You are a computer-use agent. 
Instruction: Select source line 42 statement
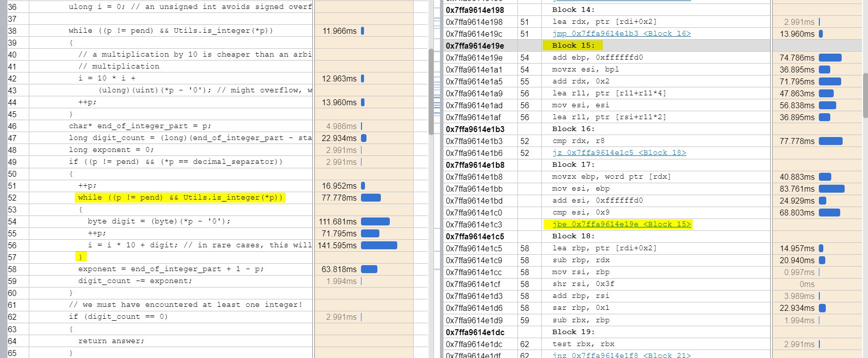point(107,78)
